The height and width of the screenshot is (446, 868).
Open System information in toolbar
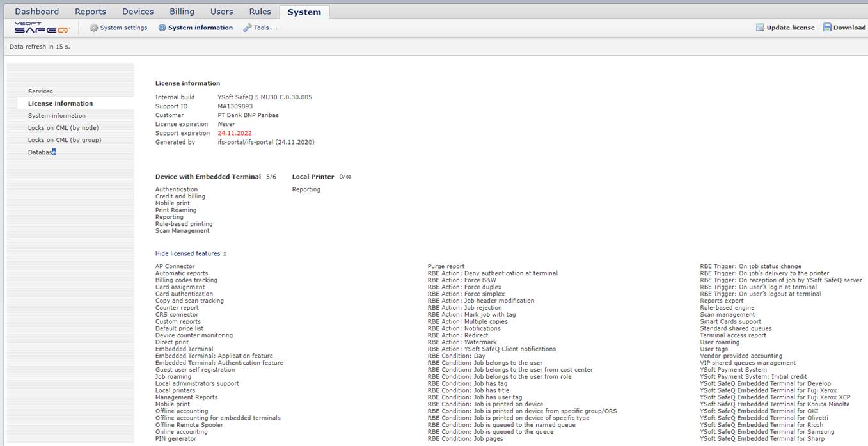pyautogui.click(x=201, y=28)
